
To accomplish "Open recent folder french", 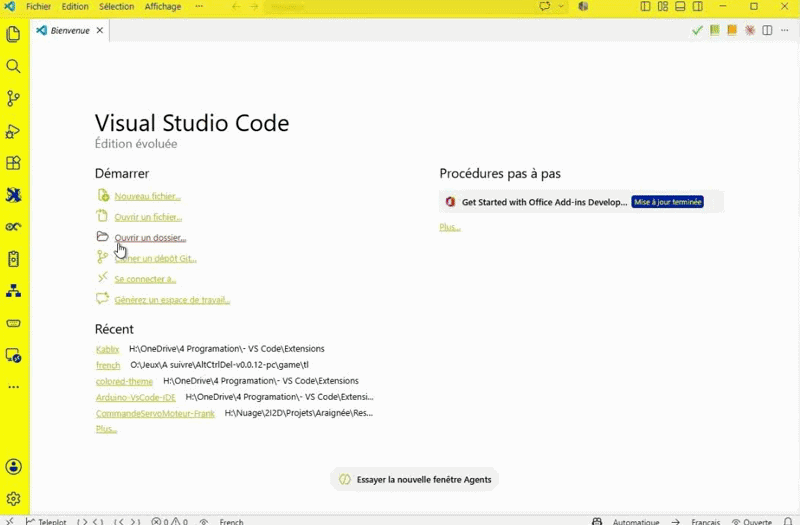I will tap(108, 365).
